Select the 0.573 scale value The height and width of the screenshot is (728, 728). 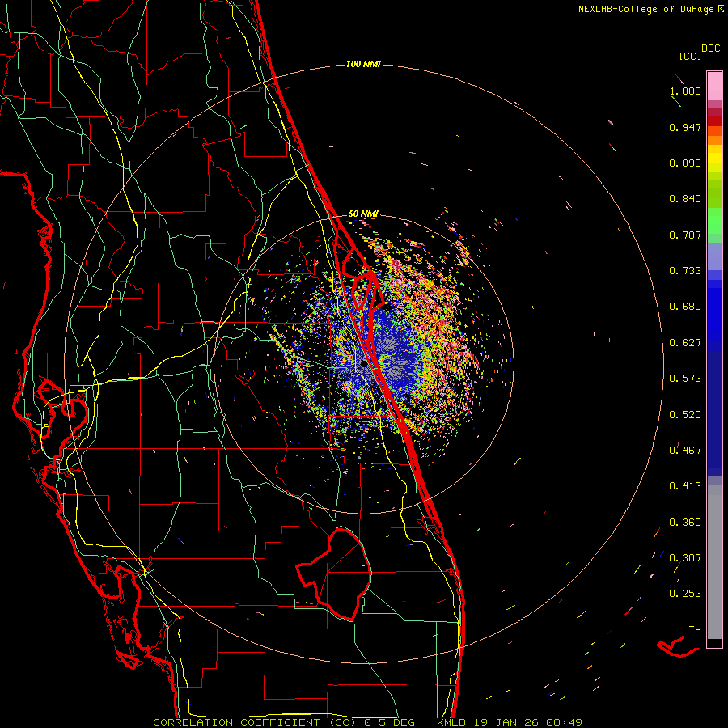click(685, 379)
